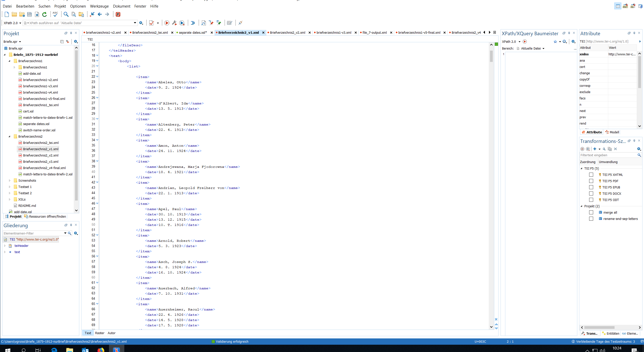Expand teiHeader node in Gliederung
The height and width of the screenshot is (352, 644).
pyautogui.click(x=5, y=246)
